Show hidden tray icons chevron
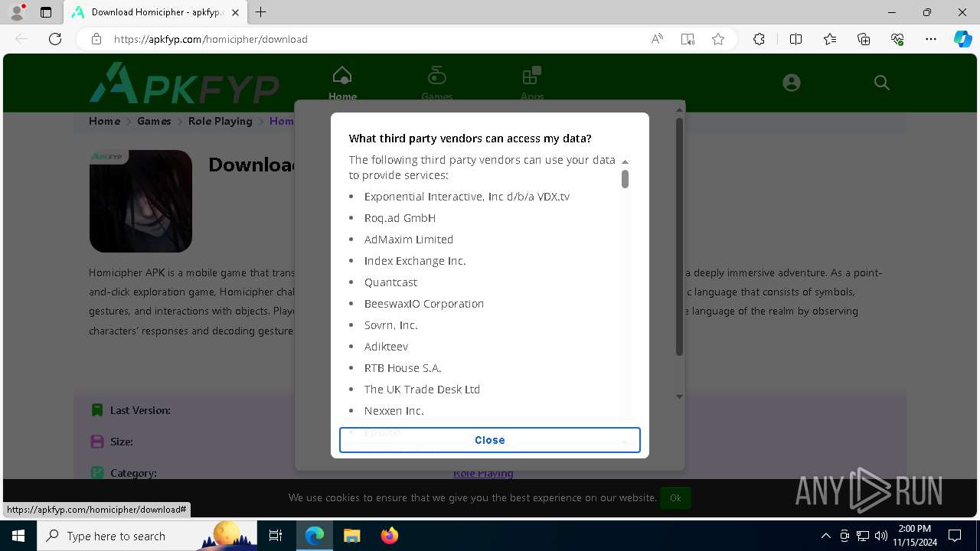Screen dimensions: 980x551 (x=825, y=536)
